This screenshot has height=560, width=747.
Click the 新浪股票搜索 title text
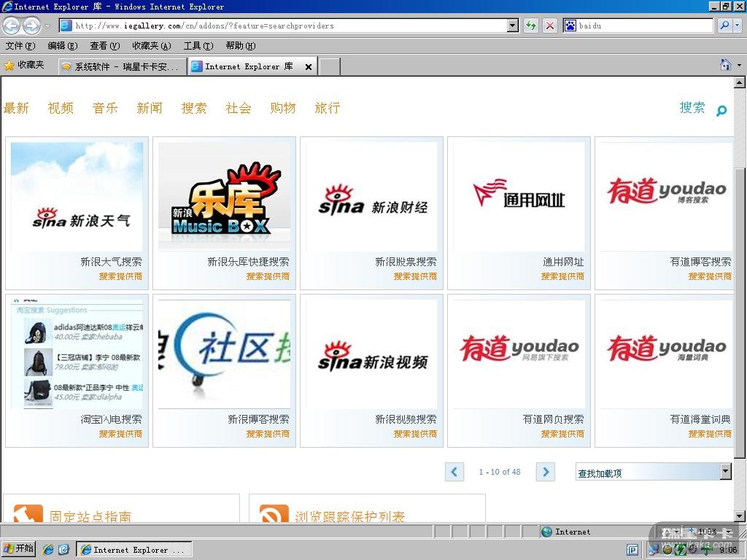tap(406, 262)
